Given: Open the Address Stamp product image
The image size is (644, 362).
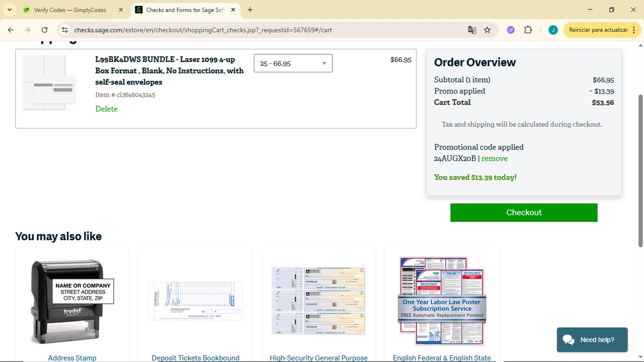Looking at the screenshot, I should pyautogui.click(x=72, y=301).
